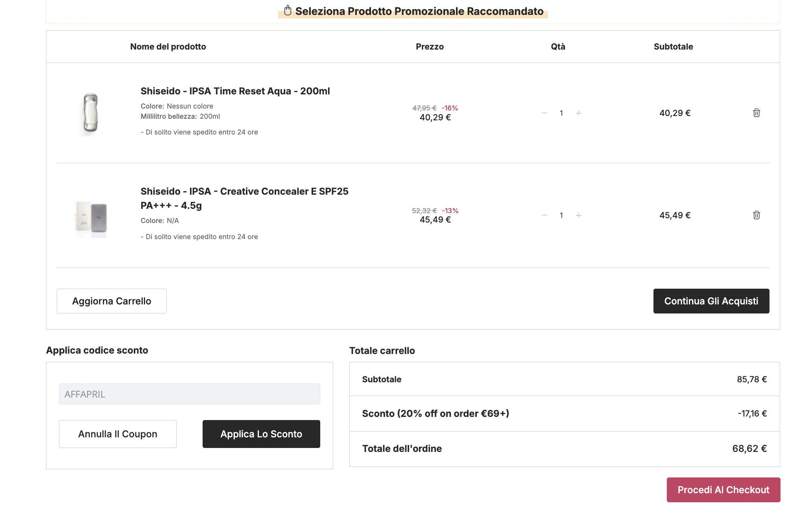Image resolution: width=812 pixels, height=505 pixels.
Task: Open Shiseido Creative Concealer E SPF25 title link
Action: [244, 198]
